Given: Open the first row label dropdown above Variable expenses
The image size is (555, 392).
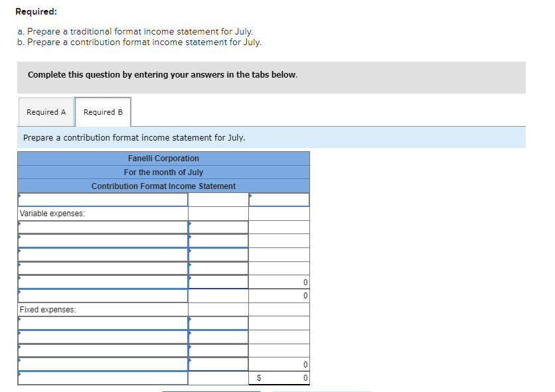Looking at the screenshot, I should (103, 200).
